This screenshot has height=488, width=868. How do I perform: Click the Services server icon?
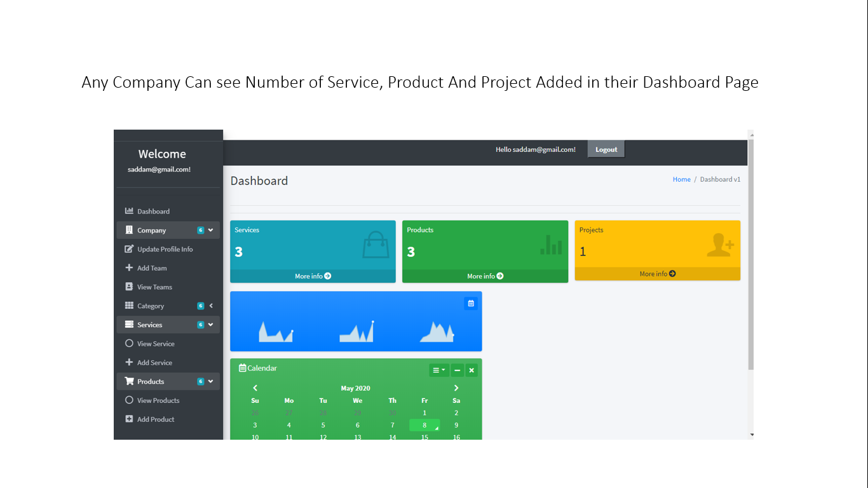pyautogui.click(x=129, y=325)
